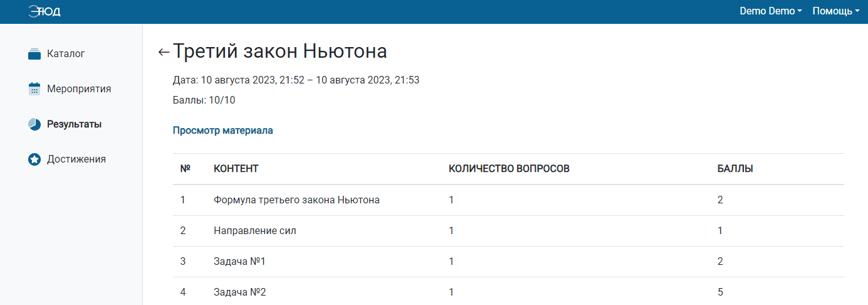The width and height of the screenshot is (868, 305).
Task: Open the Достижения section
Action: (76, 159)
